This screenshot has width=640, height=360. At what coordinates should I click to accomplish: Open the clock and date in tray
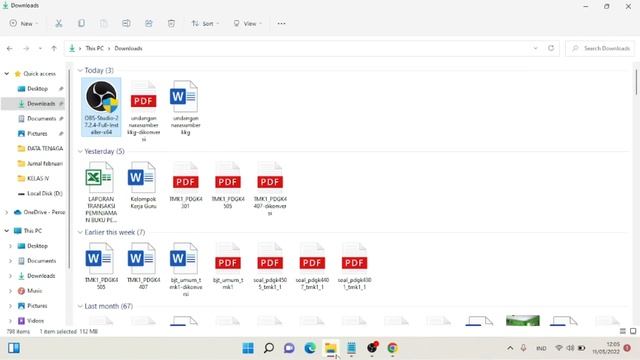pos(606,348)
